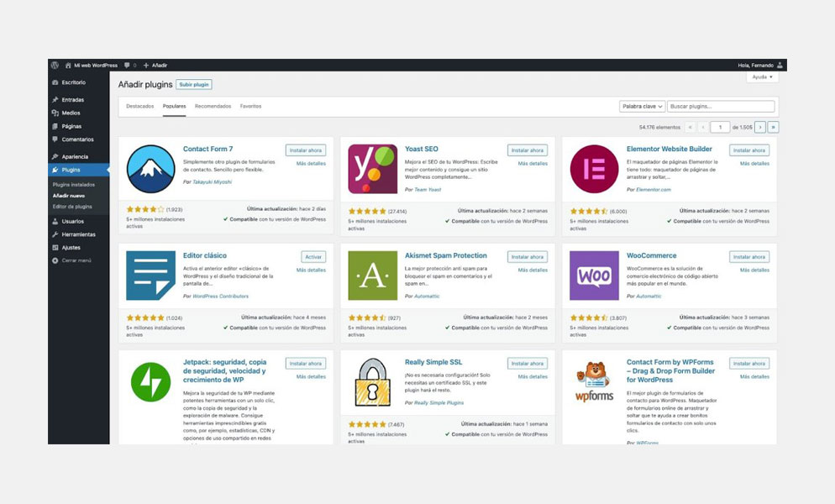The height and width of the screenshot is (504, 835).
Task: Open Plugins instalados submenu item
Action: [73, 185]
